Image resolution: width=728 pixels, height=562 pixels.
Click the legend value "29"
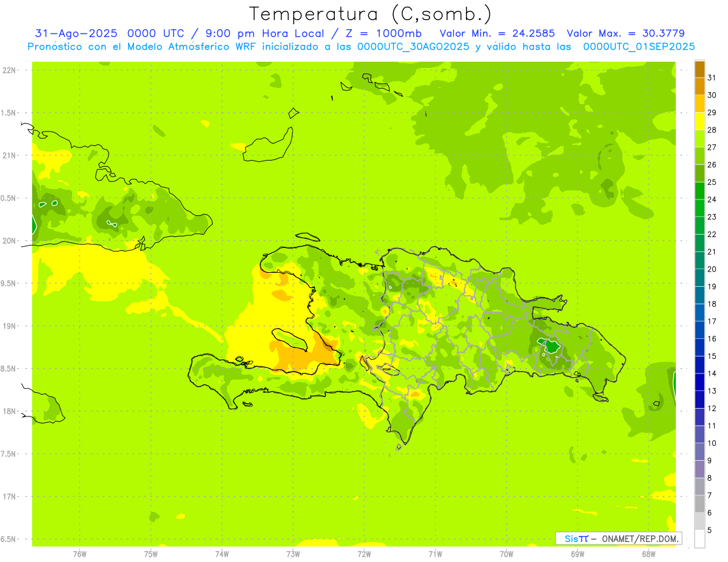pos(712,112)
